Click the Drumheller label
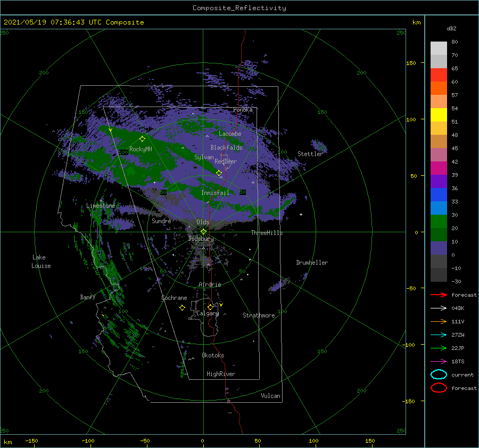 click(312, 263)
